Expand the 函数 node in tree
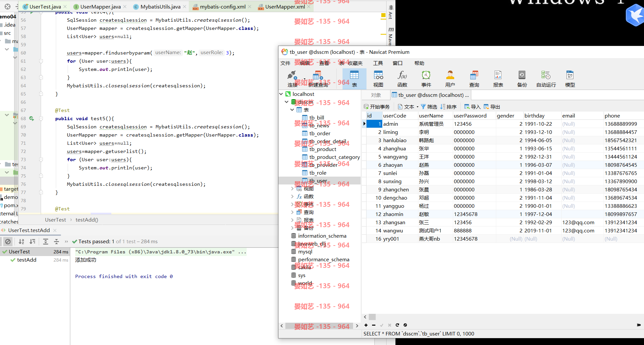This screenshot has width=644, height=345. [292, 196]
